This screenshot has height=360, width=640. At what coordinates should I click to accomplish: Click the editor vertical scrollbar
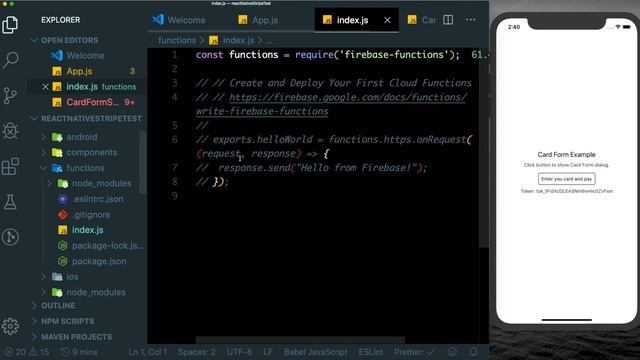click(x=484, y=149)
